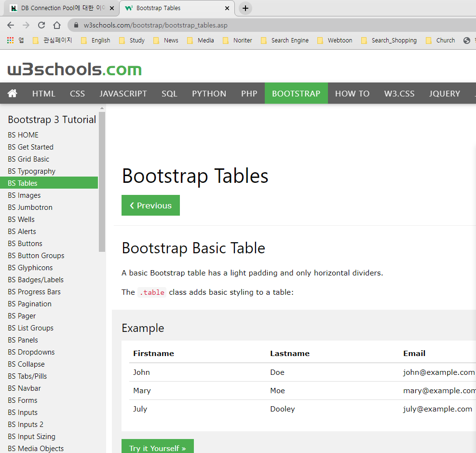
Task: Open the SQL tutorial menu
Action: pyautogui.click(x=169, y=93)
